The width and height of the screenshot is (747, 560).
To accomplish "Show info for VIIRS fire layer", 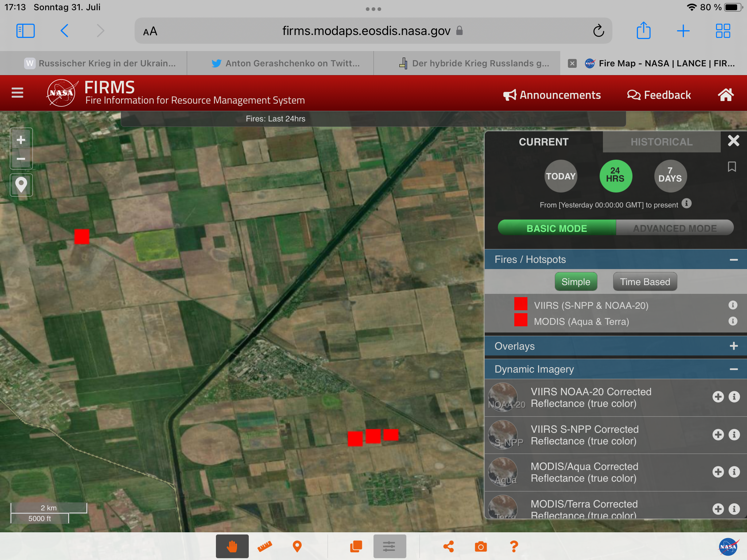I will (733, 305).
